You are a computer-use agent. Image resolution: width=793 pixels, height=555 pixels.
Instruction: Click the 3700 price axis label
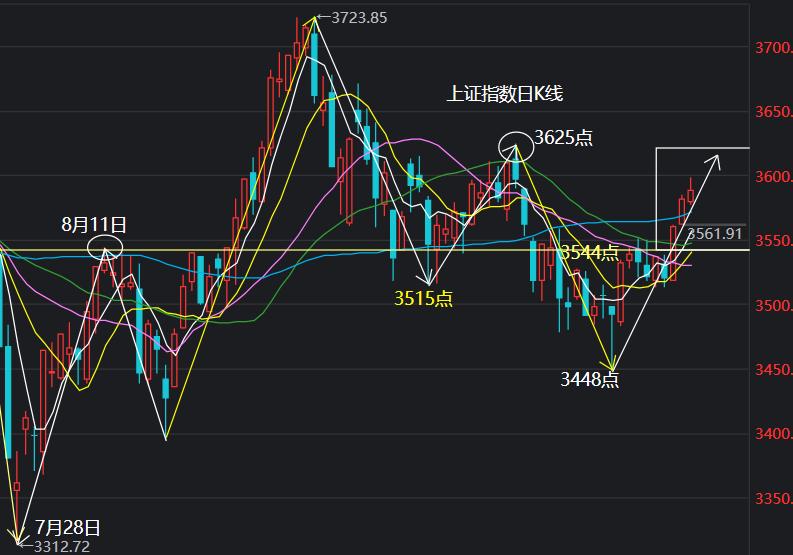click(774, 48)
